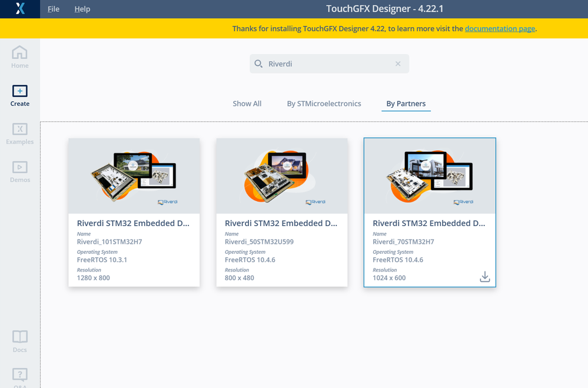
Task: Open the File menu
Action: tap(53, 9)
